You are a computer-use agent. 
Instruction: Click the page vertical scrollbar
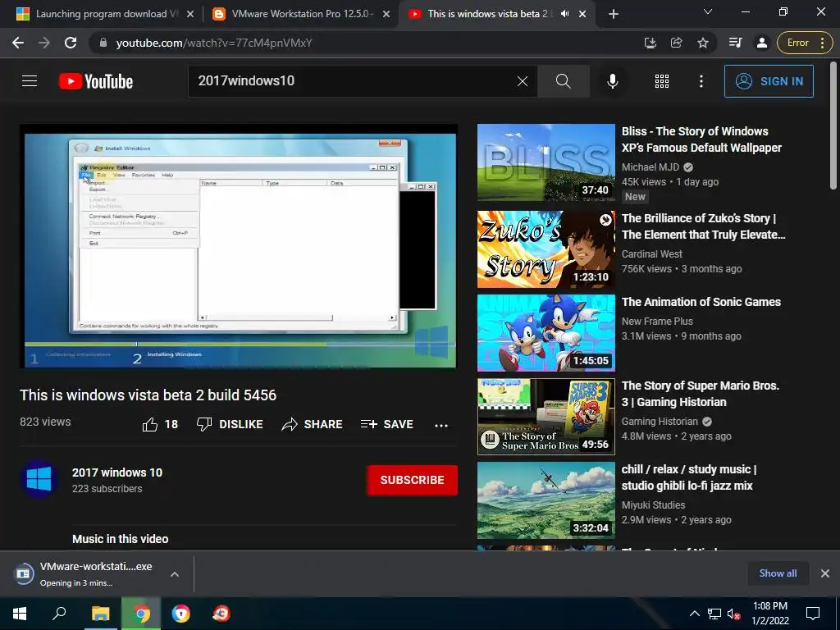[833, 126]
